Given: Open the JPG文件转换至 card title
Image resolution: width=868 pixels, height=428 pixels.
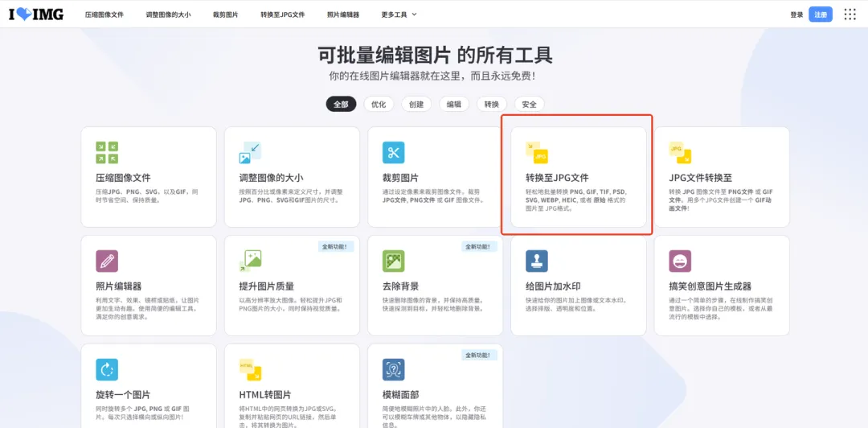Looking at the screenshot, I should tap(700, 178).
